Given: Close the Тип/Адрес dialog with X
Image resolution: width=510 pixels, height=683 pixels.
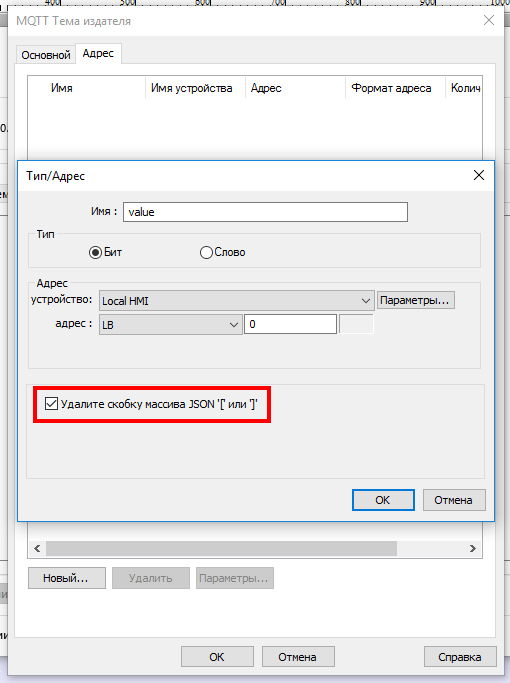Looking at the screenshot, I should tap(479, 176).
